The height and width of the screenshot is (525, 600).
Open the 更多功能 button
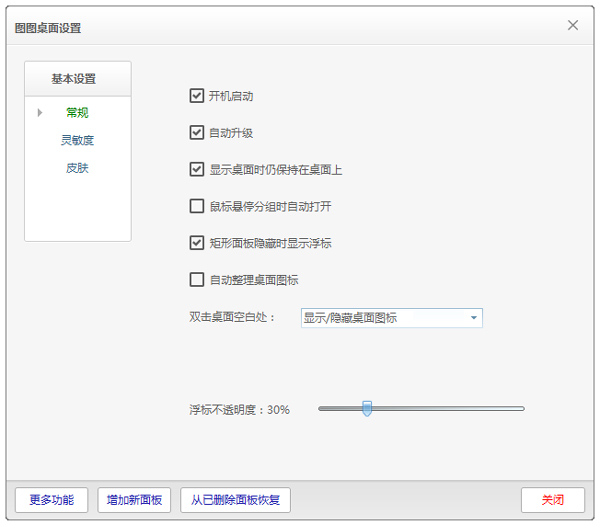pos(52,500)
